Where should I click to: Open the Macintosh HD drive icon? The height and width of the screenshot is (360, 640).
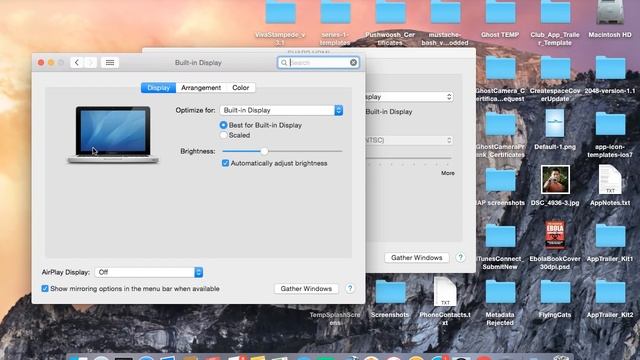[x=610, y=12]
